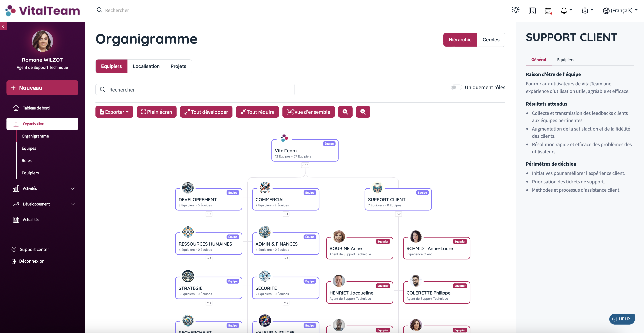Screen dimensions: 644x333
Task: Open the calendar icon with notification badge
Action: (549, 10)
